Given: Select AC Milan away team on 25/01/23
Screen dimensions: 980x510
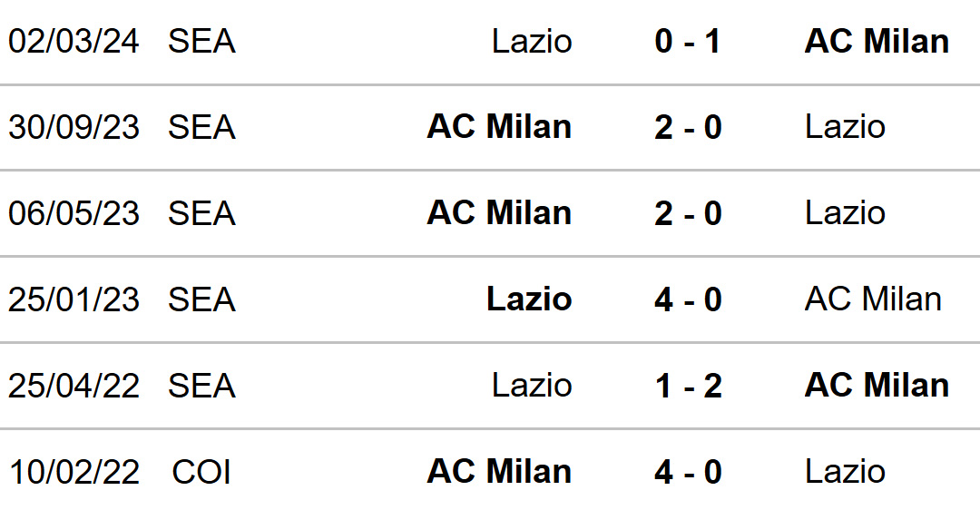Looking at the screenshot, I should [873, 299].
